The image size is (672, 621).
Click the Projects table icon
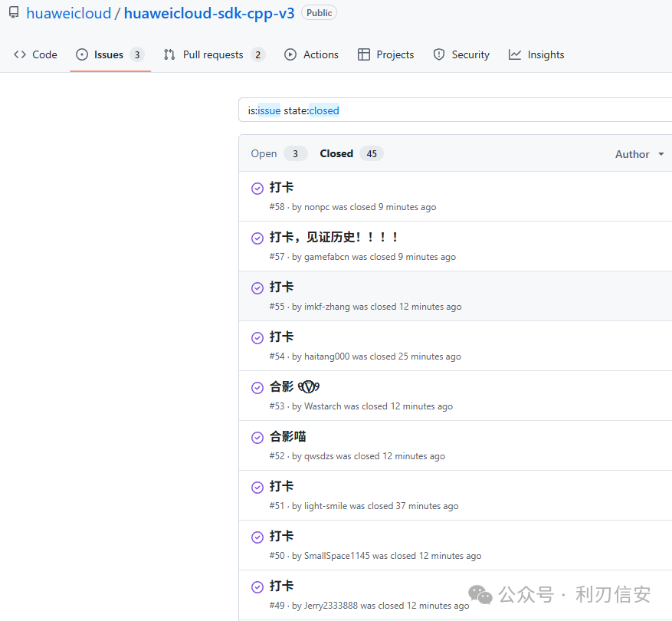tap(364, 54)
